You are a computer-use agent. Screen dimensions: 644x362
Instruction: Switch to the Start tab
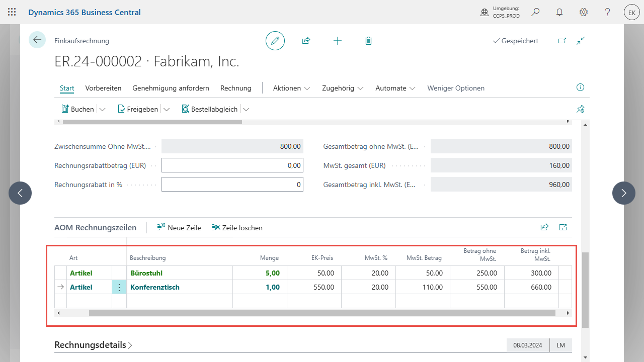pos(67,88)
